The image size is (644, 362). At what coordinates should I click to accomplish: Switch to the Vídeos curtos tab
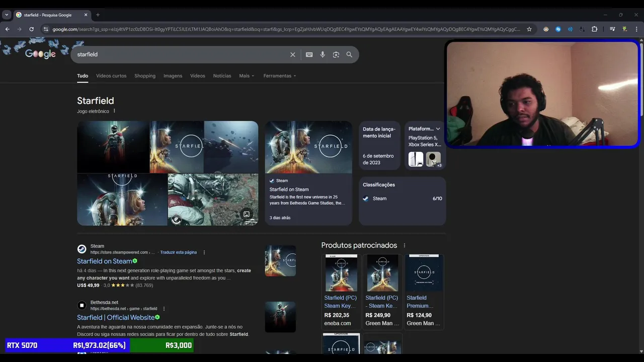click(x=111, y=76)
